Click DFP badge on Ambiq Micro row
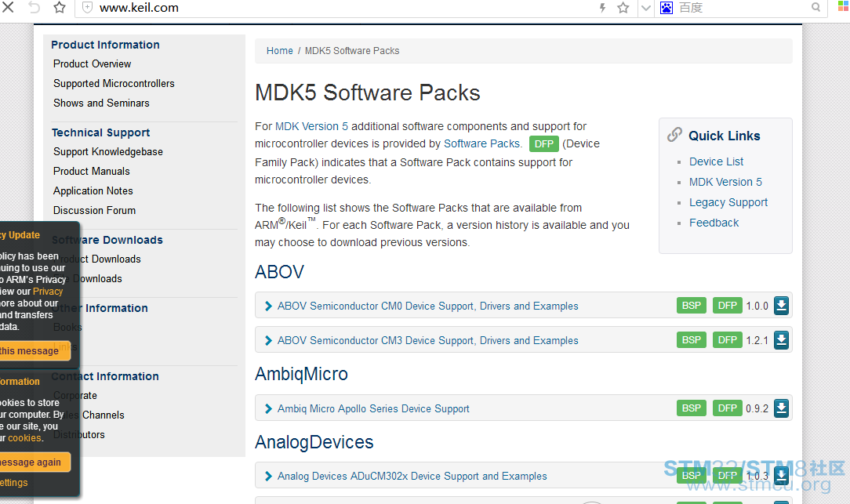This screenshot has height=504, width=850. 727,408
